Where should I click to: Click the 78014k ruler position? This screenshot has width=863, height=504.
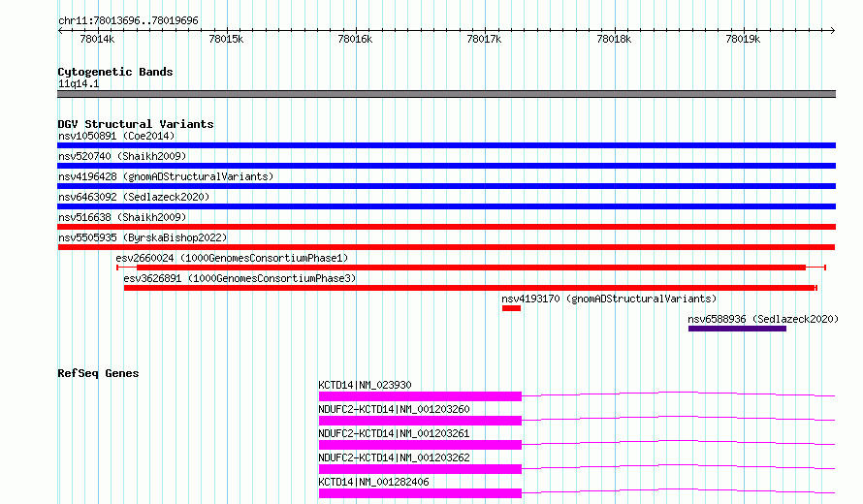[97, 39]
